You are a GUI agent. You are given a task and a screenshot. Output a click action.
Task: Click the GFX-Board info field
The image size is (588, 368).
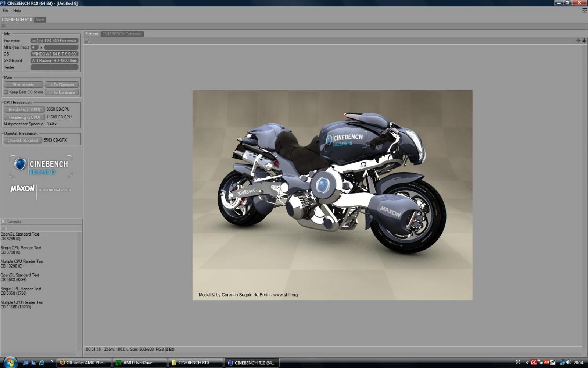(54, 60)
